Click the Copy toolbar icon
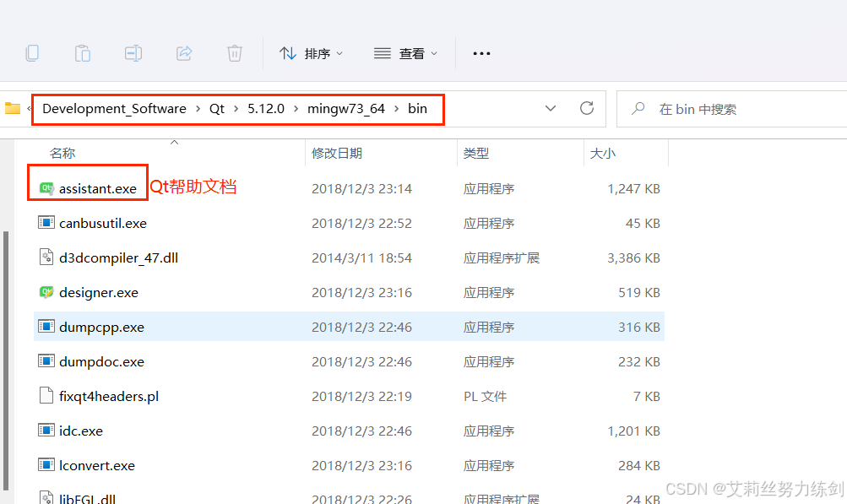 [x=32, y=53]
